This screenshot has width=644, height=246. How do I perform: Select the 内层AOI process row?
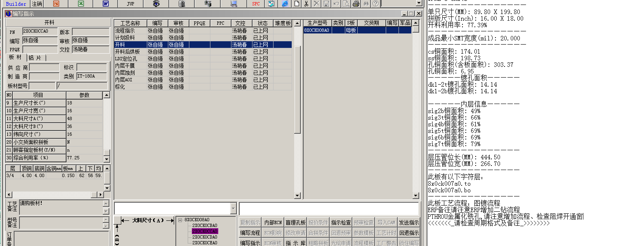tap(203, 80)
